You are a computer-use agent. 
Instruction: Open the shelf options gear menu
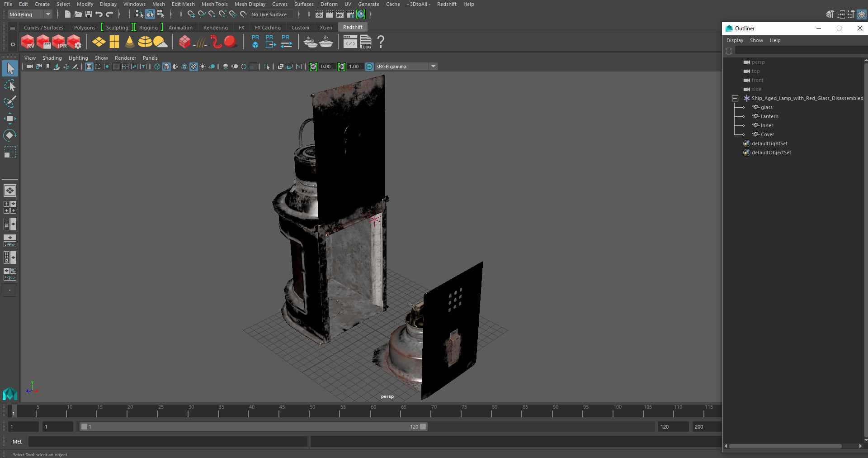click(x=13, y=44)
